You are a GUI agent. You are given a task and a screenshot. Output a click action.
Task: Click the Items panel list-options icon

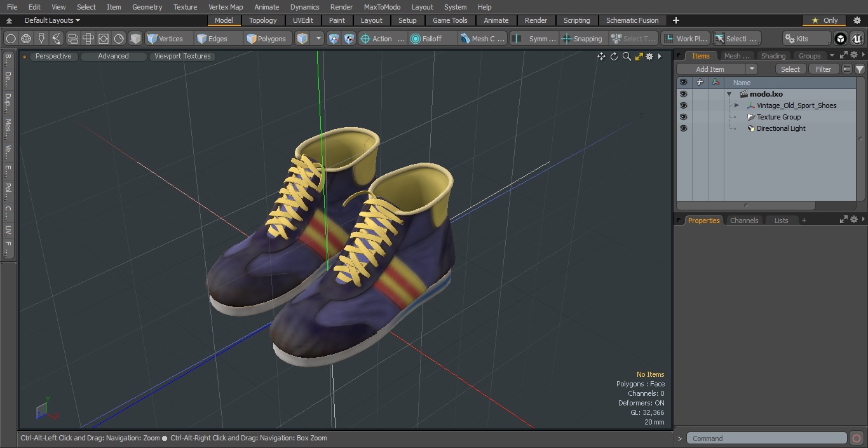[847, 69]
